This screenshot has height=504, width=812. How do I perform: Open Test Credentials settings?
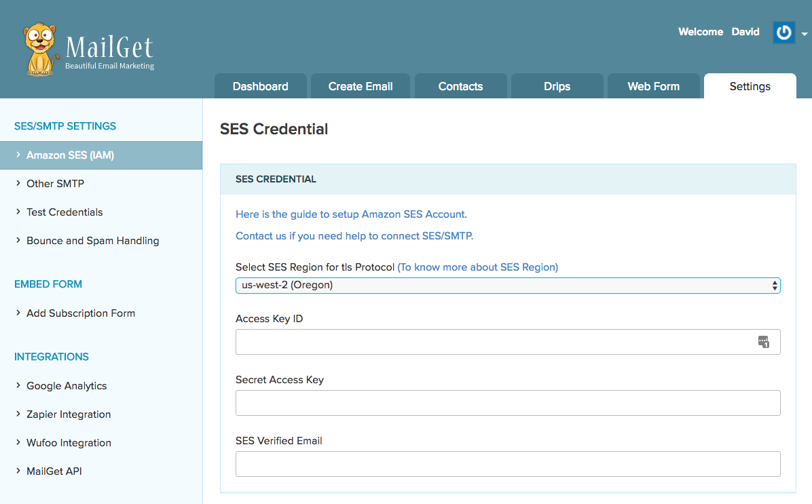tap(64, 212)
